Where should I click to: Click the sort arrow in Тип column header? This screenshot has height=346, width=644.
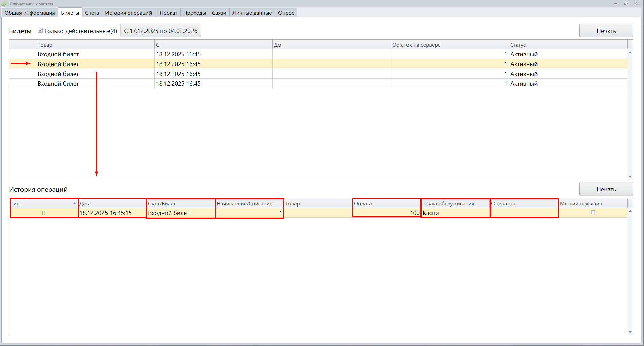75,203
